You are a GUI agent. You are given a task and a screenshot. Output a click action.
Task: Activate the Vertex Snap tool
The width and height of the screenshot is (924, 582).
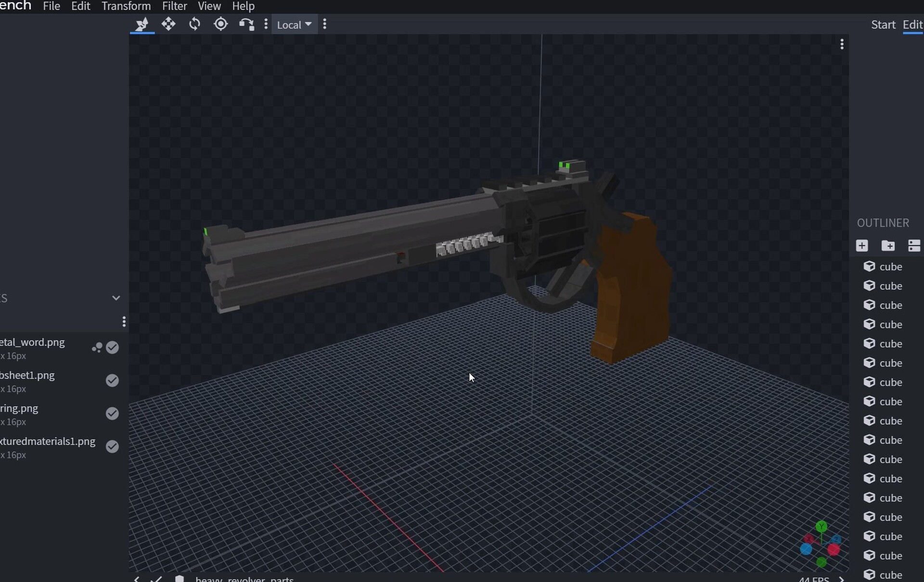[246, 24]
